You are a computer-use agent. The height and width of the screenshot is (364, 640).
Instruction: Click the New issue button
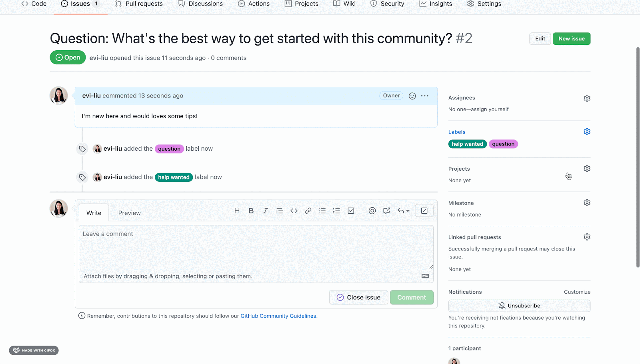[571, 39]
